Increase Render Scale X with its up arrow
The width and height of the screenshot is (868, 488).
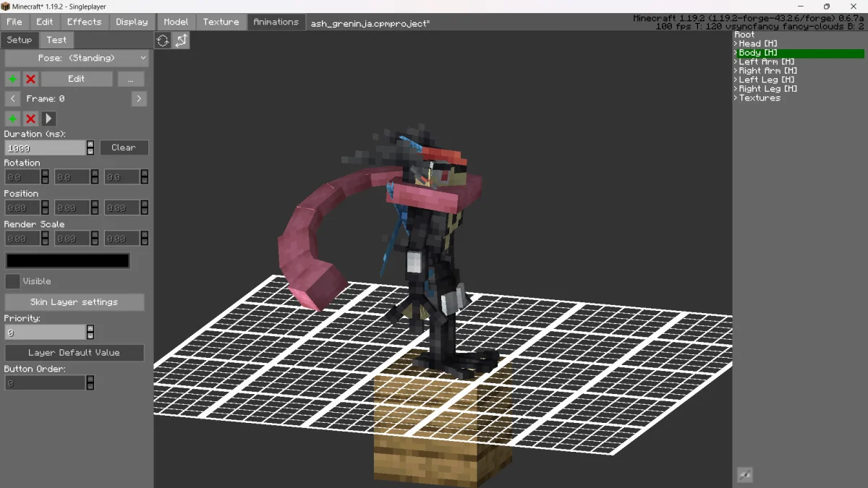coord(45,235)
